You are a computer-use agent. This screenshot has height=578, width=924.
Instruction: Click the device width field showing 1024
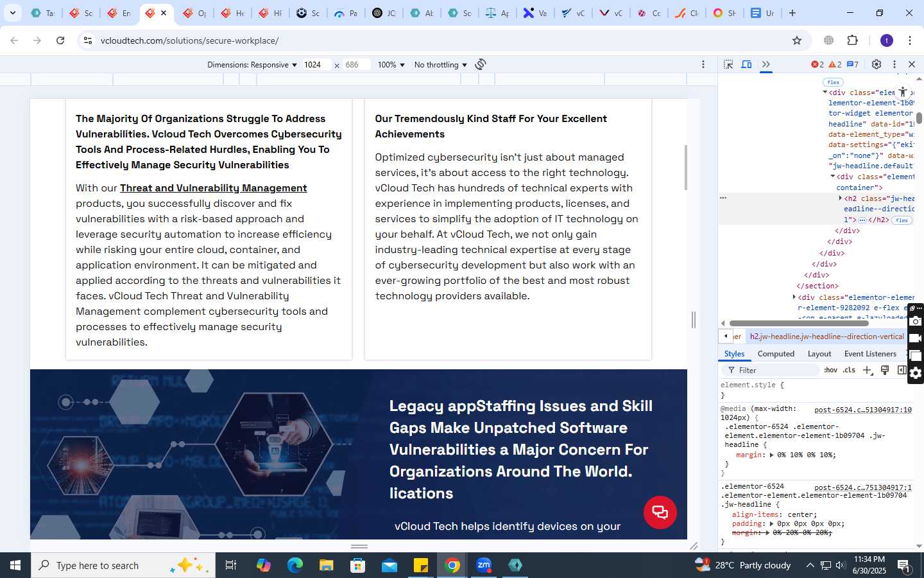(316, 65)
